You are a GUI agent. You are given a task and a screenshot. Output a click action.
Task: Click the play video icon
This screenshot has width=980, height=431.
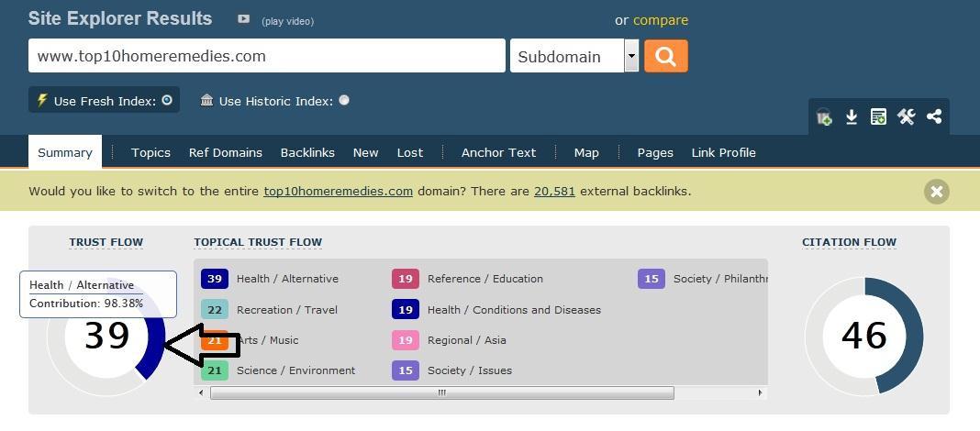click(x=244, y=19)
